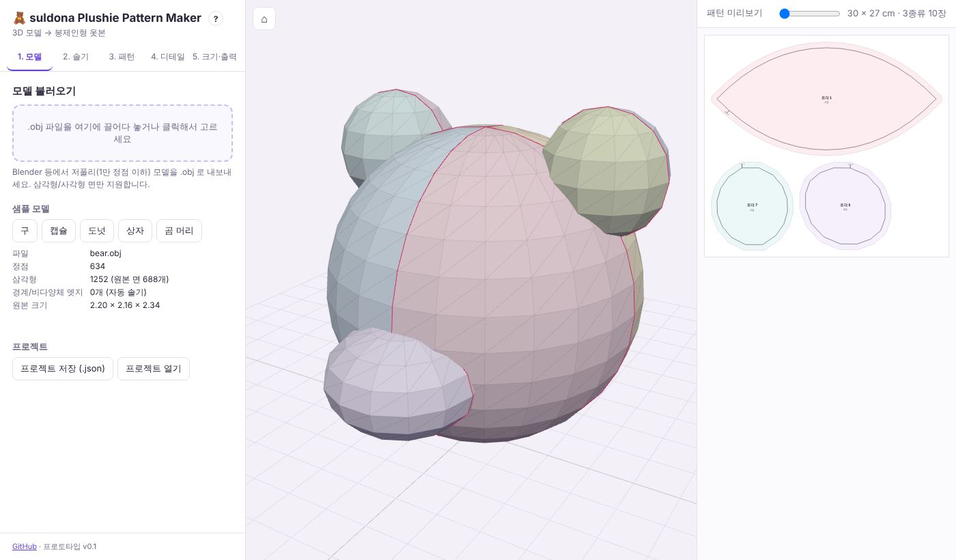This screenshot has width=956, height=560.
Task: Open the 2. 솔기 tab
Action: tap(76, 57)
